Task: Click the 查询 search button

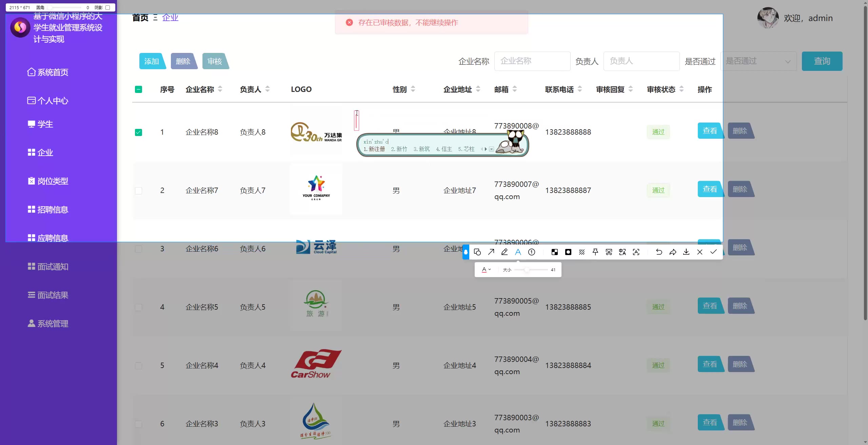Action: point(822,61)
